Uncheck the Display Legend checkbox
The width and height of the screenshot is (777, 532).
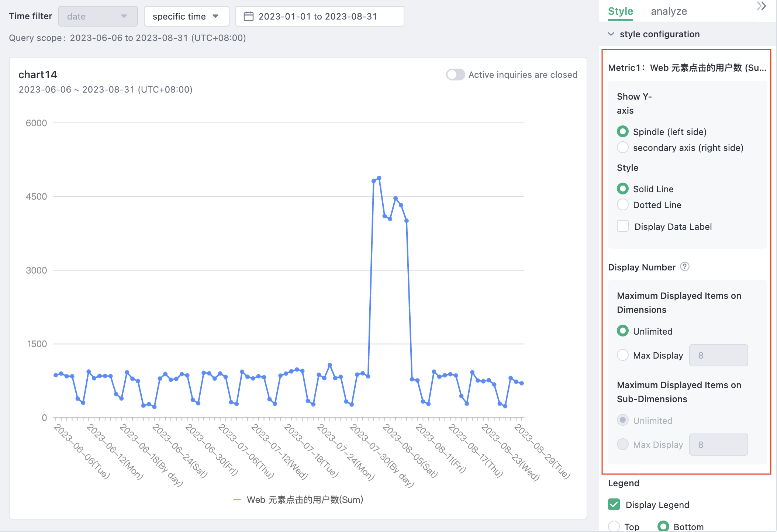[x=613, y=504]
